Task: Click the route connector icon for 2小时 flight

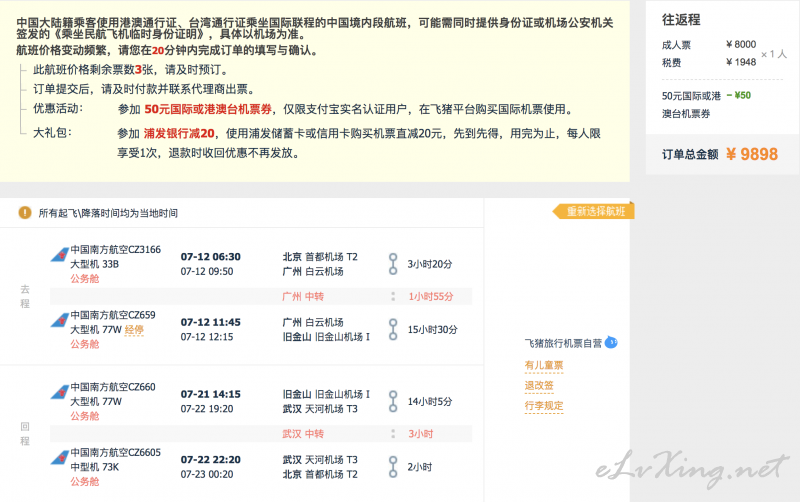Action: pos(393,467)
